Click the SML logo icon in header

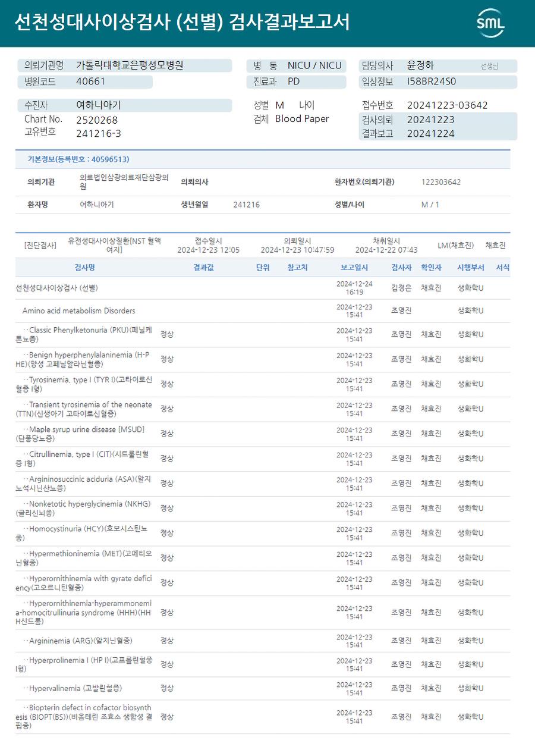click(x=490, y=23)
